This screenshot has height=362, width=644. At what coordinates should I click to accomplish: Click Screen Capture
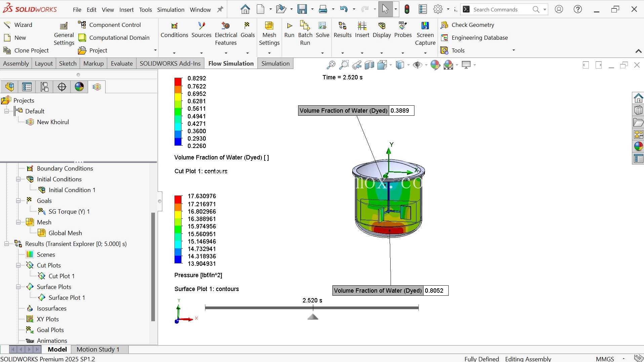(x=425, y=34)
